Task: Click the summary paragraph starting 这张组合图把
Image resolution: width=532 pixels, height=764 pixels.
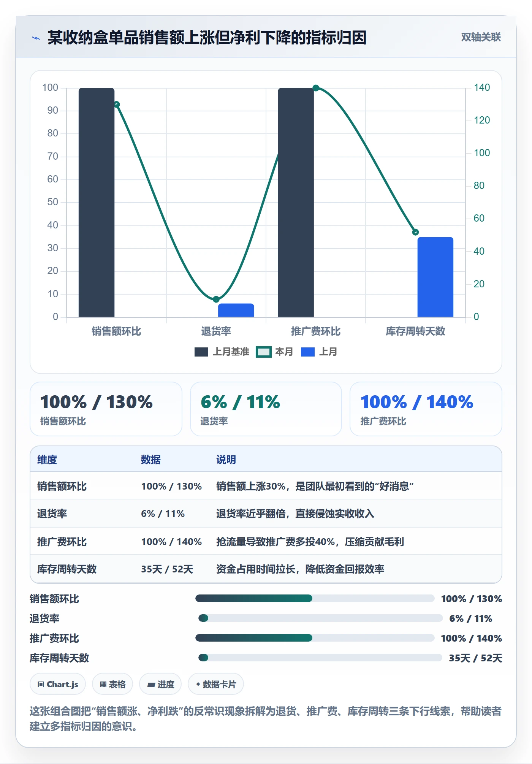Action: click(266, 718)
